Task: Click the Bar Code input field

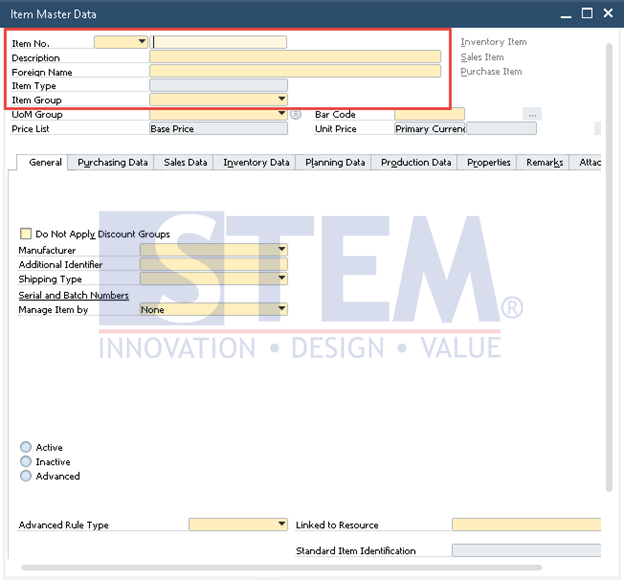Action: (429, 114)
